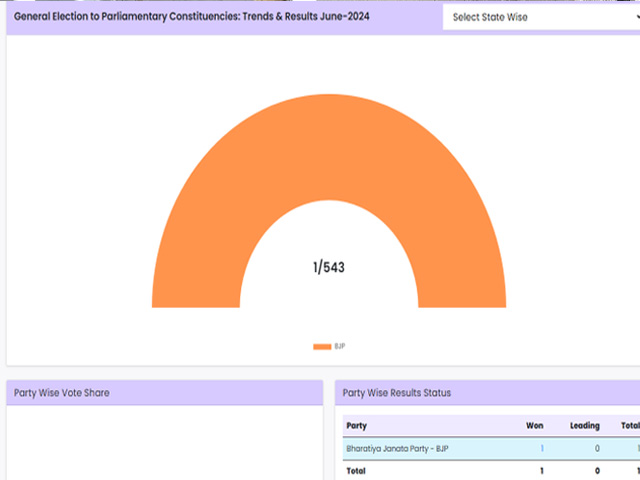Image resolution: width=640 pixels, height=480 pixels.
Task: Click the BJP leading count 0
Action: [597, 449]
